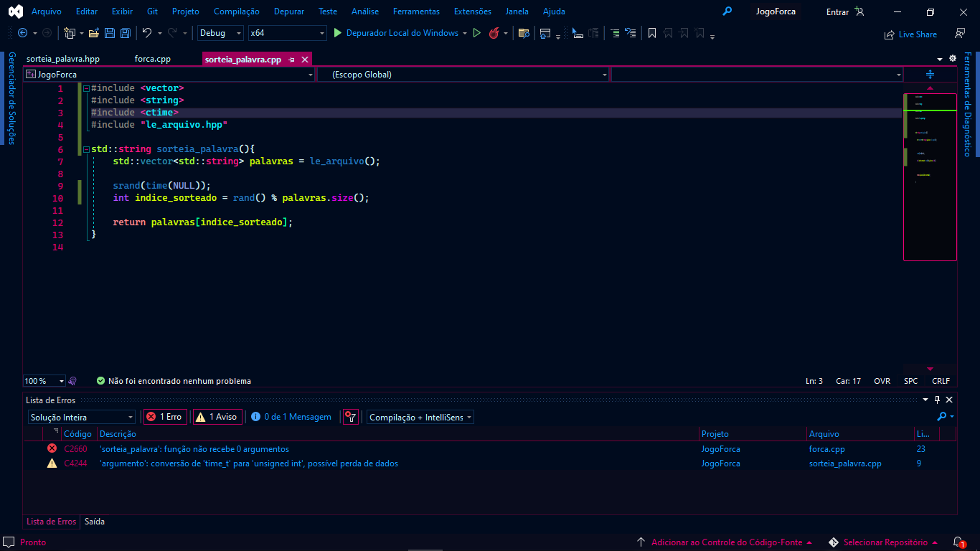
Task: Collapse the #include region
Action: [86, 88]
